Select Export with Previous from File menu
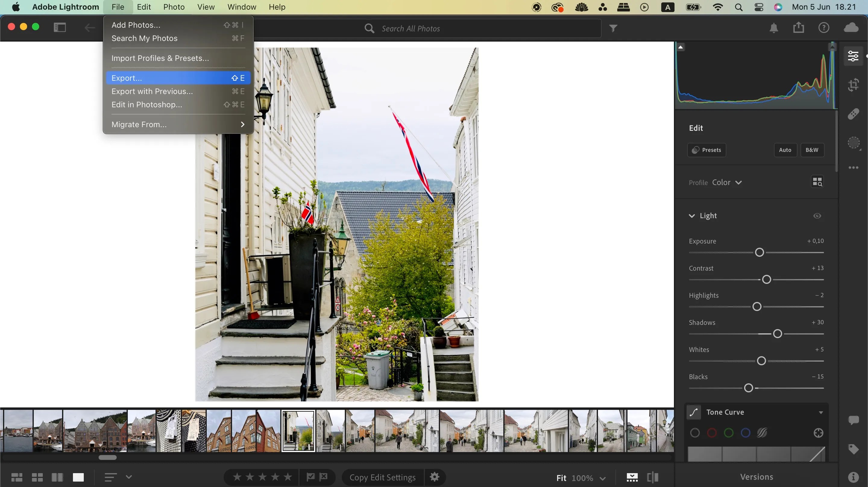 point(152,91)
